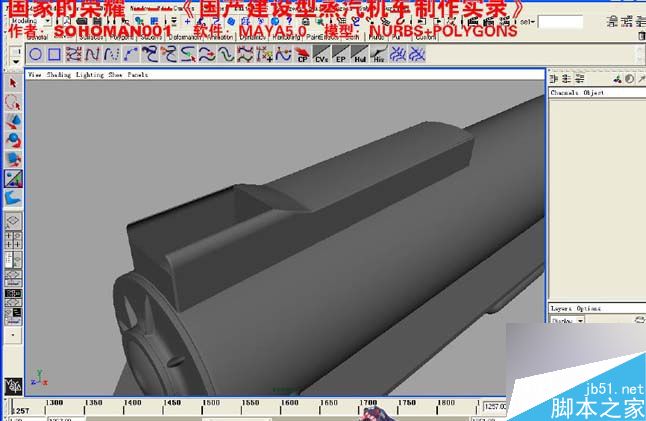Click the Hull shelf button

click(x=360, y=54)
